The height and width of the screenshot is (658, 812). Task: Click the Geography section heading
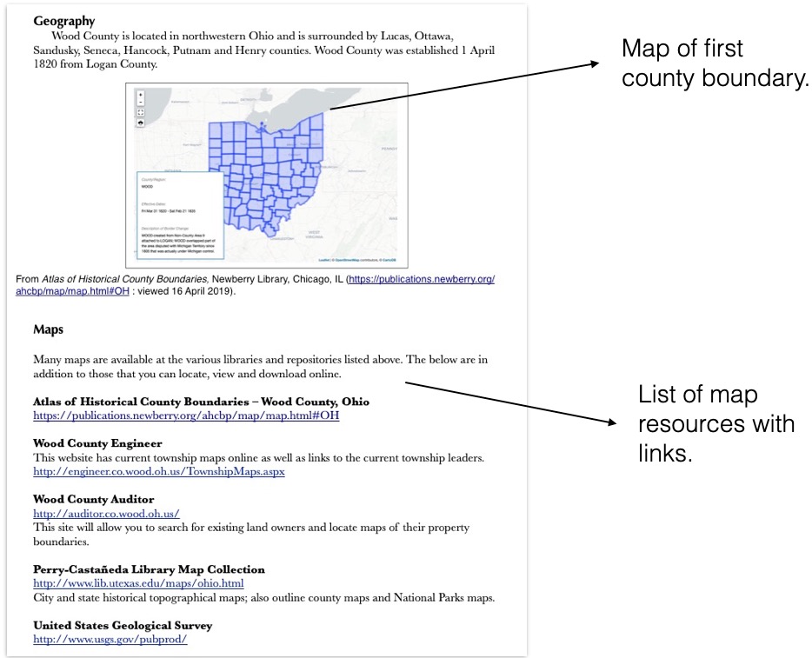coord(63,21)
